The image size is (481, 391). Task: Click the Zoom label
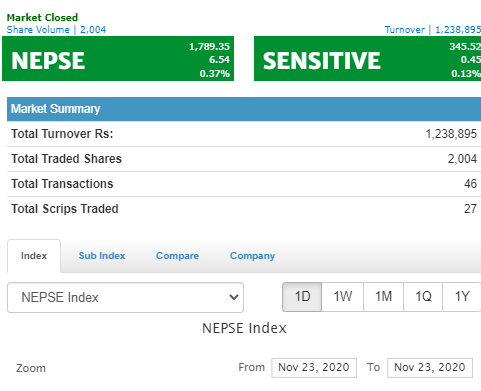point(31,368)
